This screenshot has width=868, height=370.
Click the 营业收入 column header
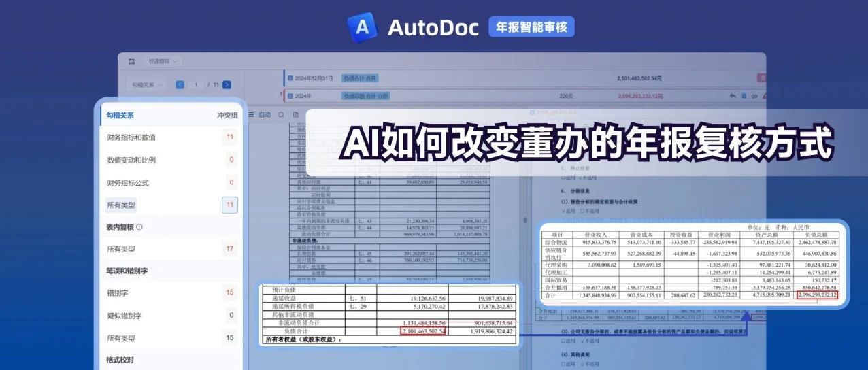pyautogui.click(x=597, y=234)
